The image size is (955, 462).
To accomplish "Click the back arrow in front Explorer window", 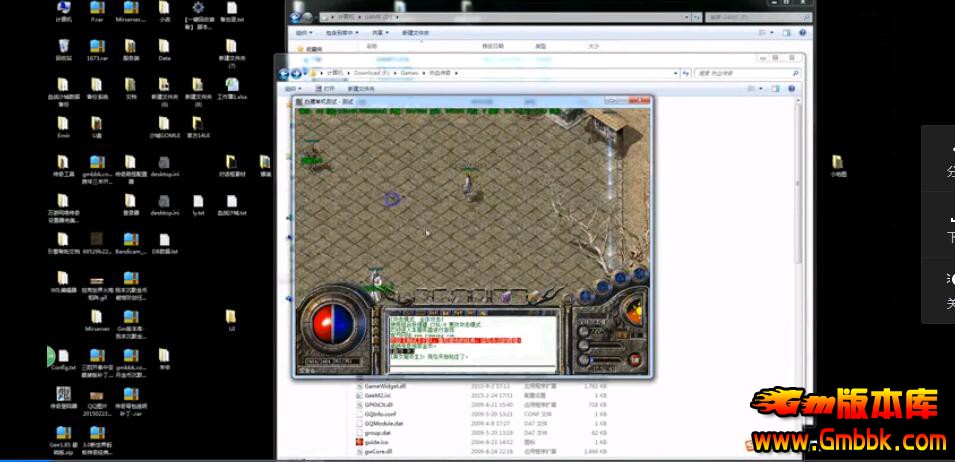I will pos(285,73).
